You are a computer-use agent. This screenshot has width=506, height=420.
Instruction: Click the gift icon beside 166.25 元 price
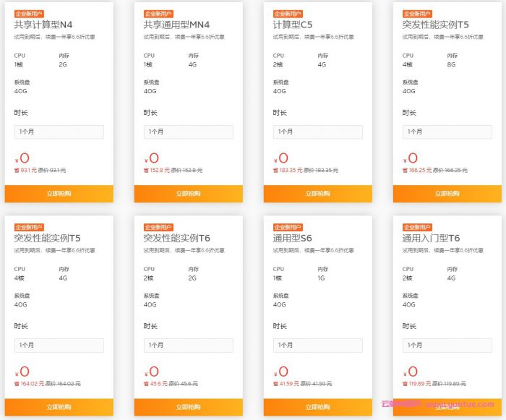coord(405,171)
